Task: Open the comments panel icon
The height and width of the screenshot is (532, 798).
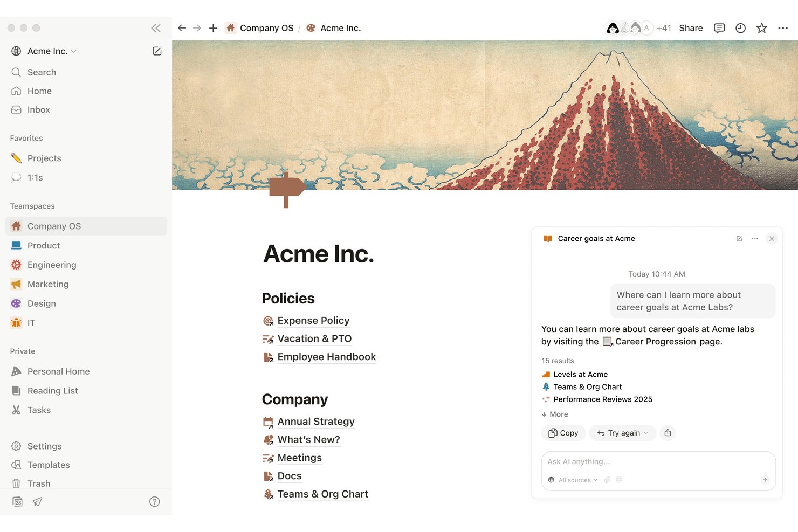Action: point(719,28)
